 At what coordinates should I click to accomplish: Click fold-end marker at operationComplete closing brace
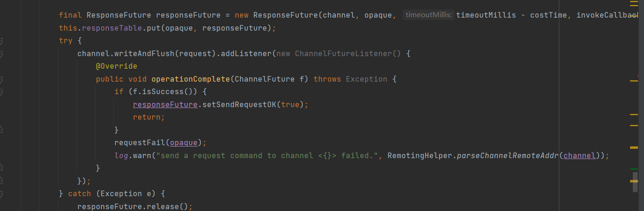click(1, 167)
